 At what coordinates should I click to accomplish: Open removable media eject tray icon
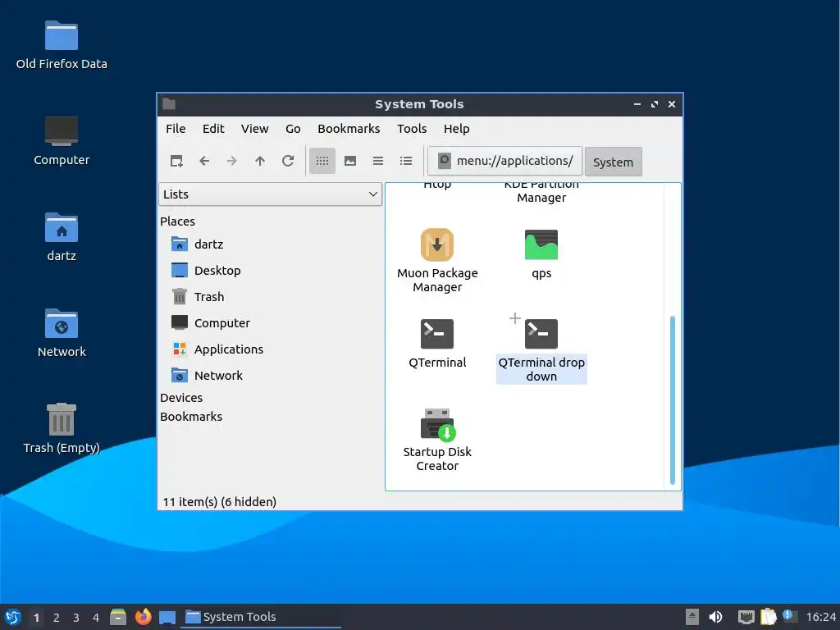[692, 617]
